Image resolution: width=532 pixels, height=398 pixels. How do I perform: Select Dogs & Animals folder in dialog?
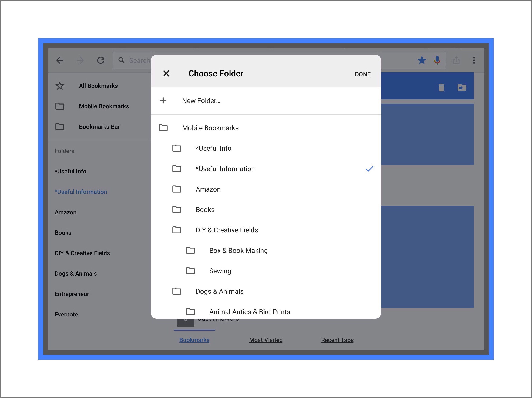click(219, 291)
